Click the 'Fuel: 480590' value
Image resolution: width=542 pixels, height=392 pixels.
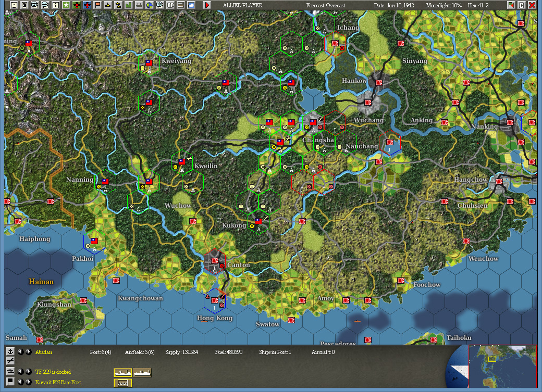click(x=228, y=352)
